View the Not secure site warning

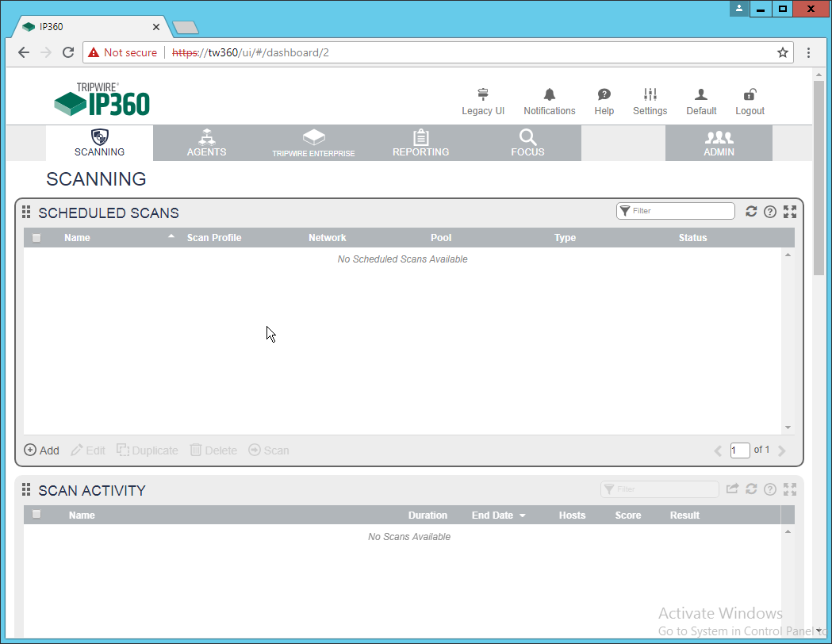pos(123,52)
